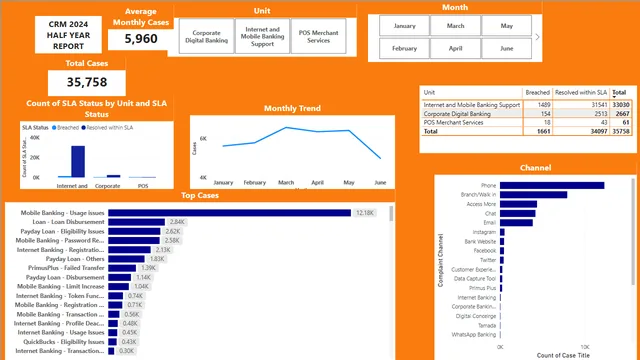The height and width of the screenshot is (360, 640).
Task: Click the Monthly Trend line at March peak
Action: point(286,128)
